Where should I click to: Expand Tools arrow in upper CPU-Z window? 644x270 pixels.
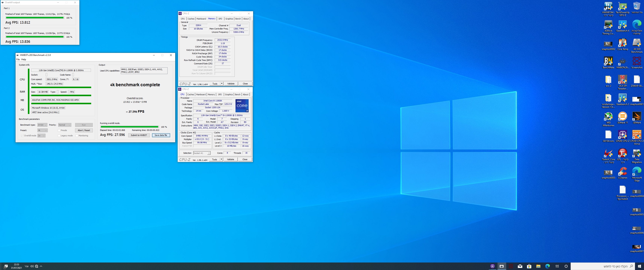(222, 84)
